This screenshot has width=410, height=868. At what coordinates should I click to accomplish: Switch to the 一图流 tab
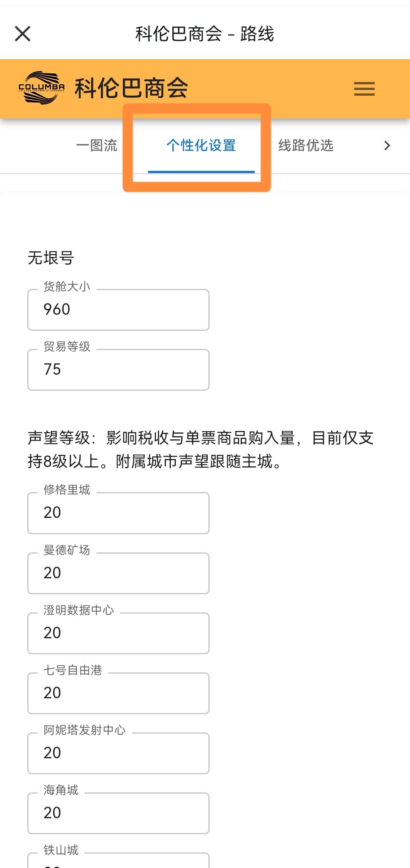96,145
